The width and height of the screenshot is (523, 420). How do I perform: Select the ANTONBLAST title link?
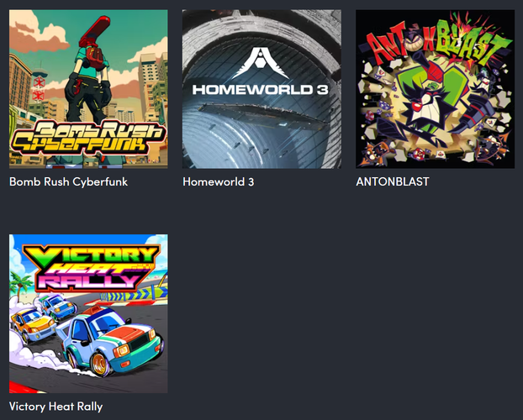coord(393,181)
